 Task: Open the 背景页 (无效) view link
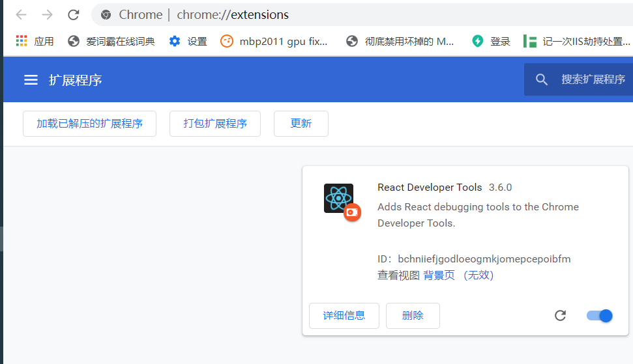tap(458, 275)
